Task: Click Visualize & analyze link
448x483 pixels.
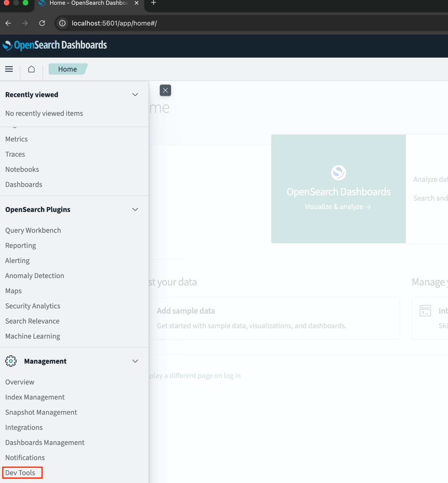Action: 338,207
